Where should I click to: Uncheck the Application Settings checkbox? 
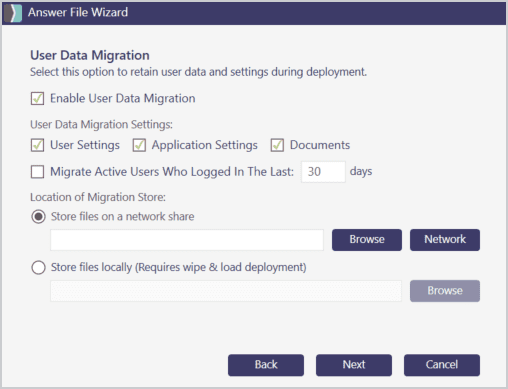click(139, 145)
